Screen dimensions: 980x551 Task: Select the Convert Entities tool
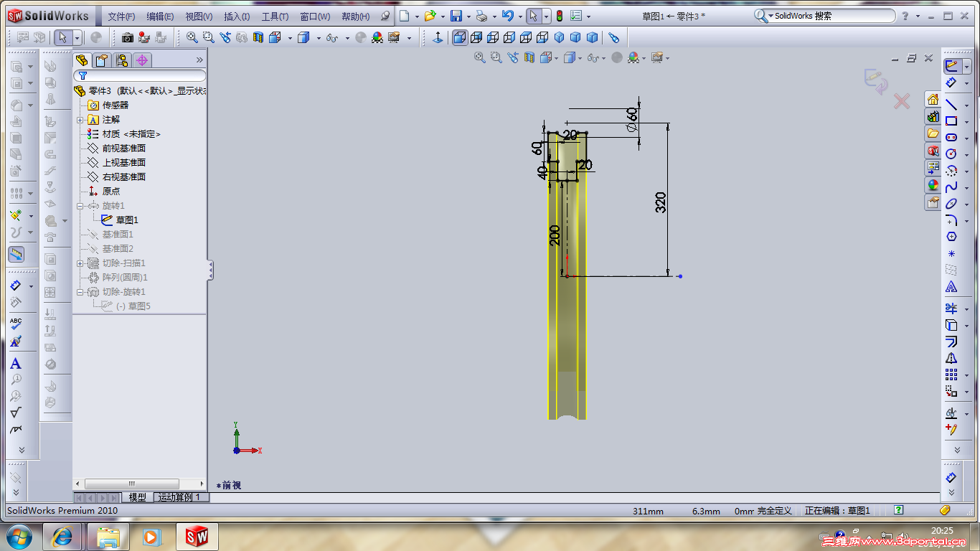pos(951,325)
